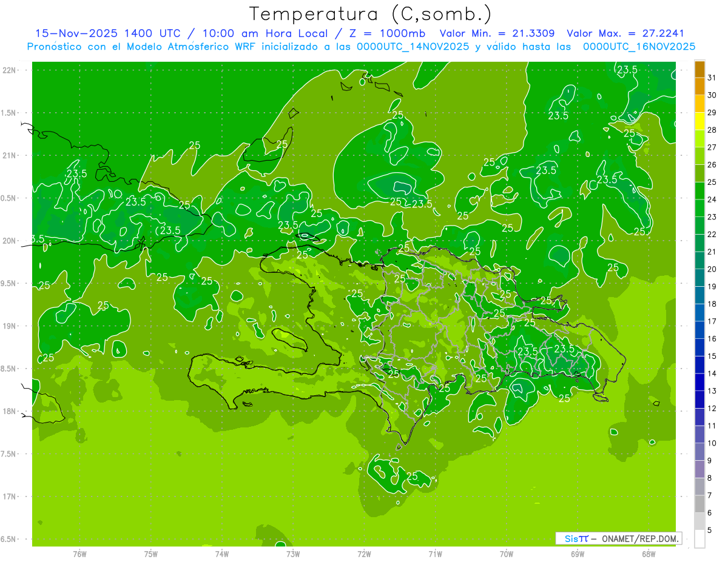The width and height of the screenshot is (728, 562).
Task: Click the '74W' longitude axis label
Action: [x=221, y=554]
